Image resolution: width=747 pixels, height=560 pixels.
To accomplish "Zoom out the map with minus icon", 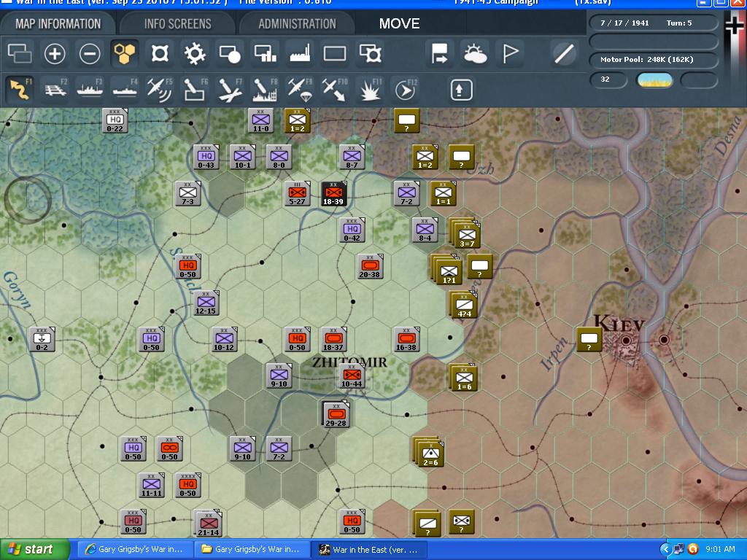I will click(x=90, y=53).
